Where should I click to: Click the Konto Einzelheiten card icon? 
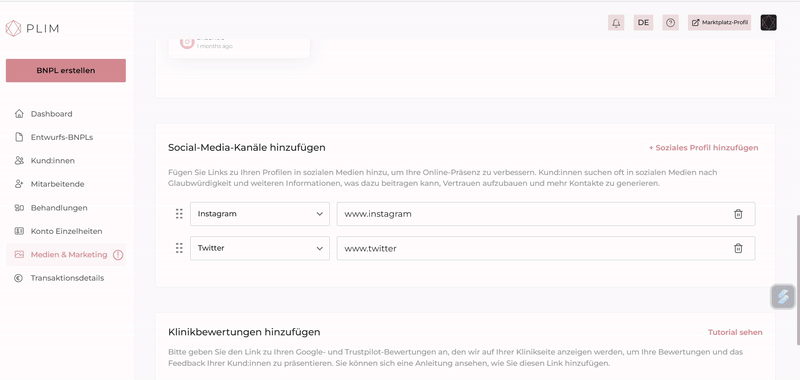(x=19, y=231)
